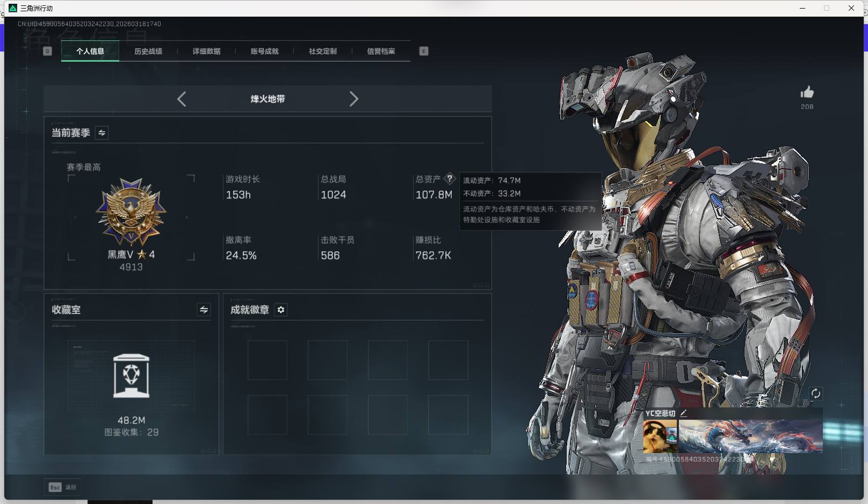Viewport: 868px width, 504px height.
Task: Click the 赛季最高 label
Action: (x=84, y=167)
